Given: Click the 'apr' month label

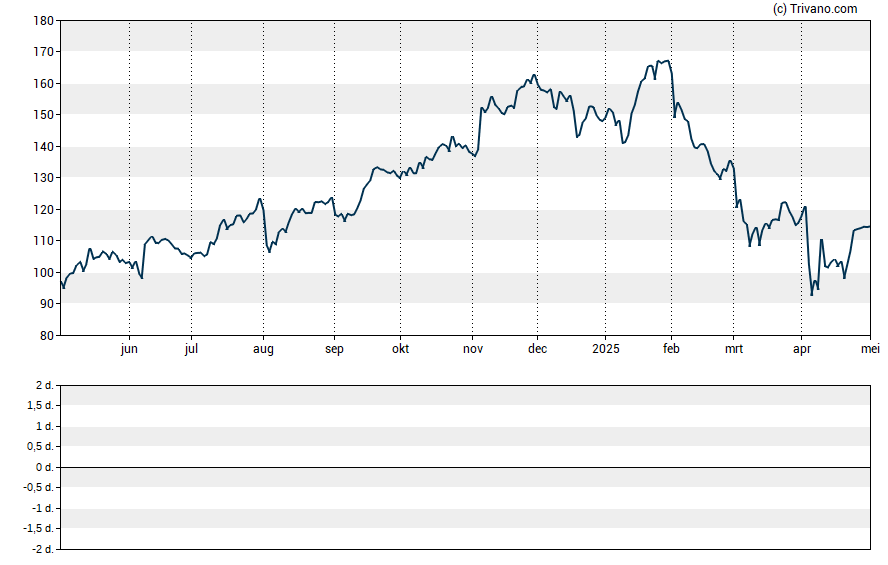Looking at the screenshot, I should (x=802, y=349).
